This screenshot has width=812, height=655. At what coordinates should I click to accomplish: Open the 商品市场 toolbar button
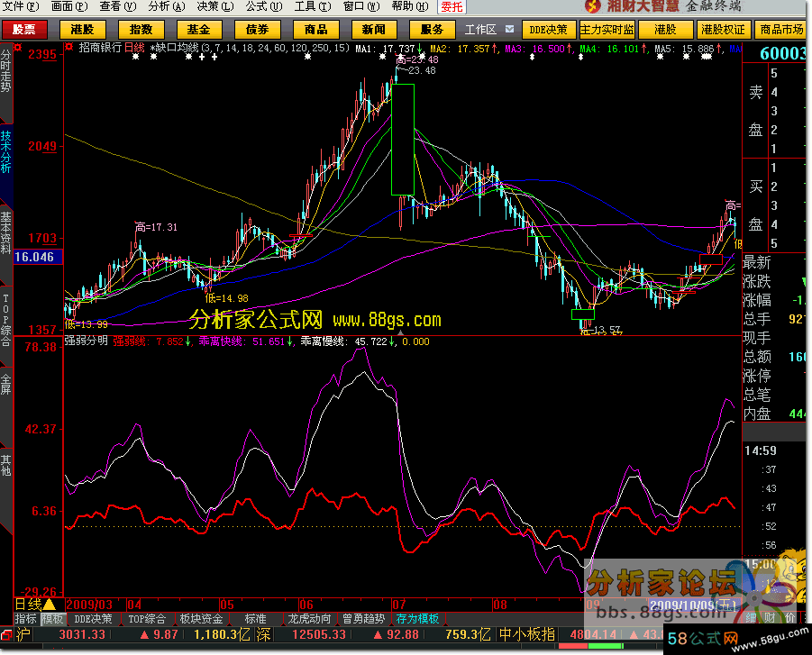pos(781,30)
